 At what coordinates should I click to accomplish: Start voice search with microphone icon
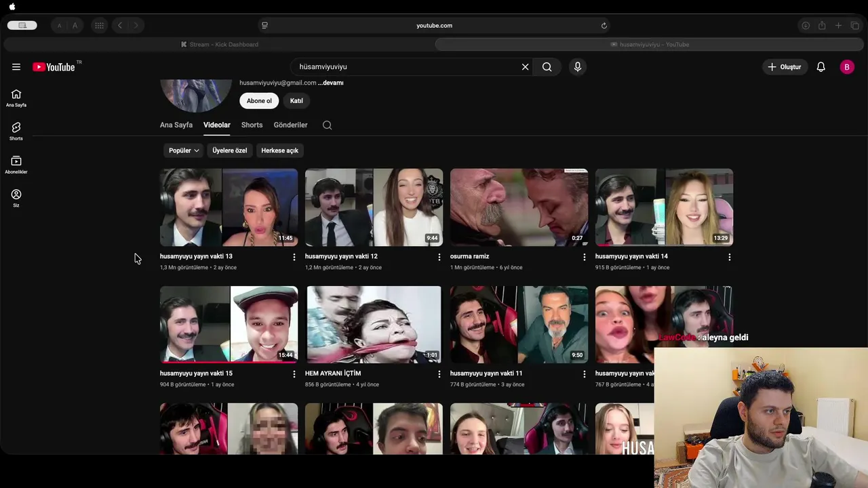click(x=578, y=67)
